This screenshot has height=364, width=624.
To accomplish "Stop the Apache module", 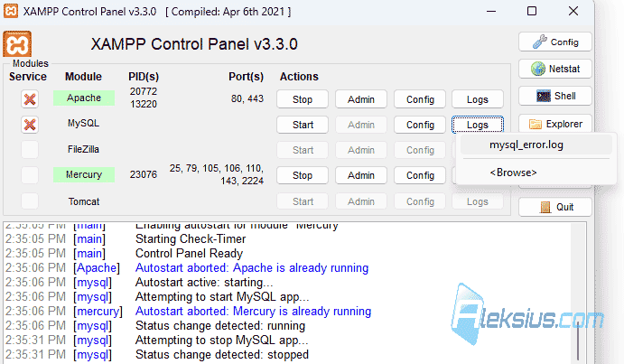I will click(303, 99).
